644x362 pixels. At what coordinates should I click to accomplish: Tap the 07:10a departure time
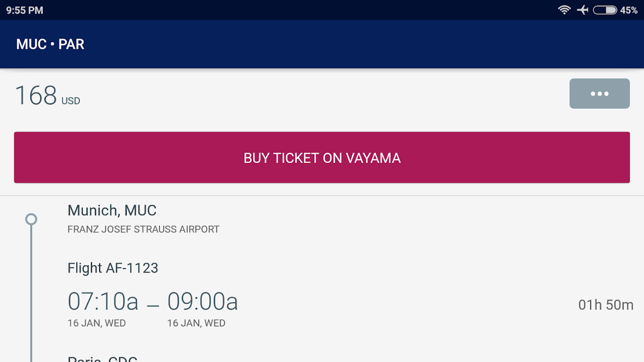pyautogui.click(x=103, y=301)
